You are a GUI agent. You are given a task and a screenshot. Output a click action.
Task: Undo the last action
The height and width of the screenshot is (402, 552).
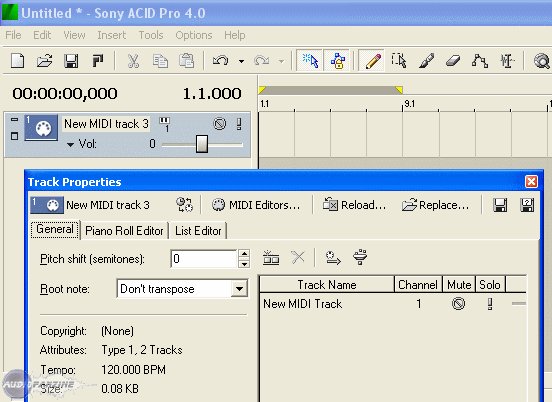221,61
